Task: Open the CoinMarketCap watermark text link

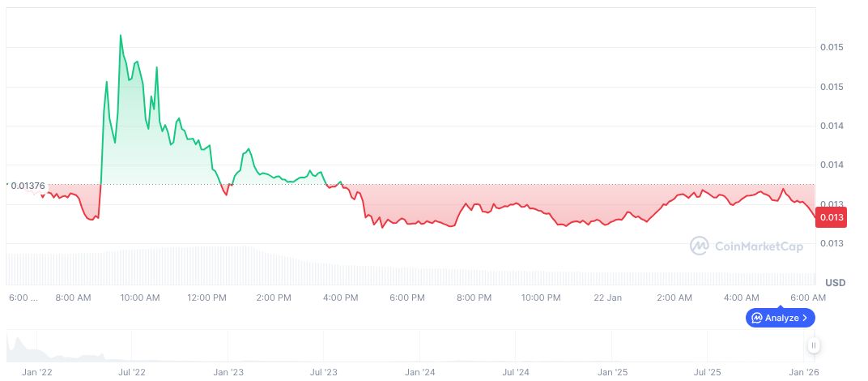Action: click(x=758, y=246)
